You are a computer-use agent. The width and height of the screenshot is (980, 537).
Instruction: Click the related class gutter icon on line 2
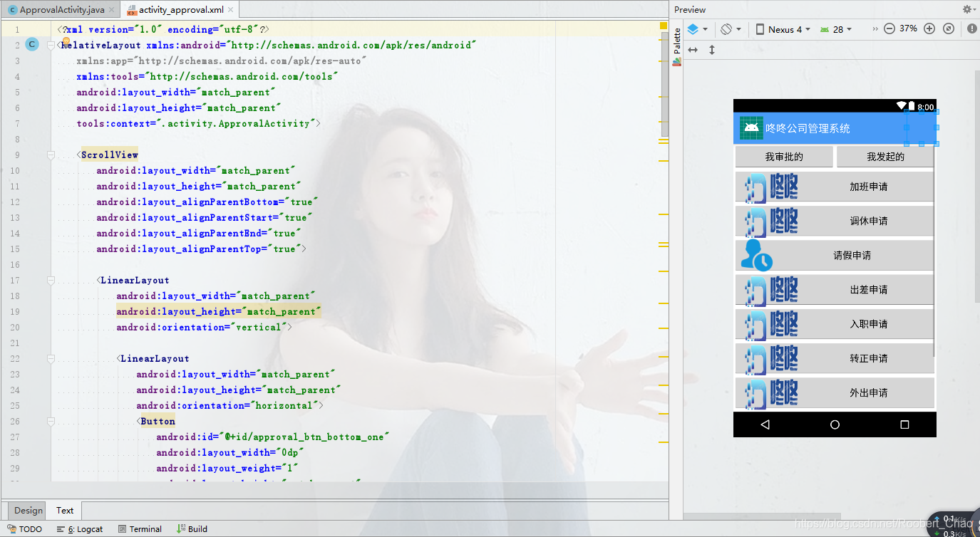31,45
